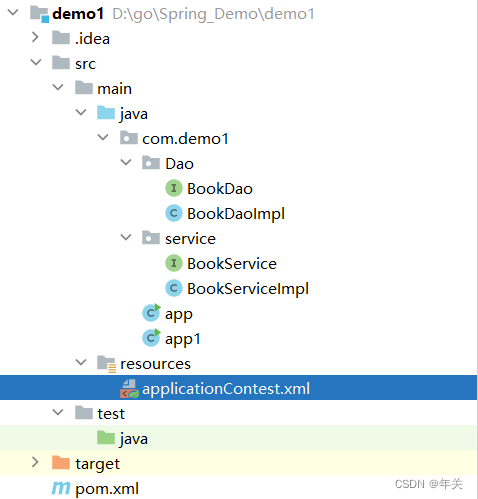Collapse the test folder chevron

tap(58, 412)
